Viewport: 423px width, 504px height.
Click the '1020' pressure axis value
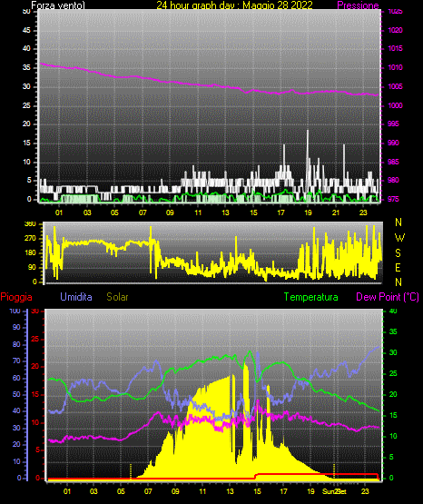point(395,30)
